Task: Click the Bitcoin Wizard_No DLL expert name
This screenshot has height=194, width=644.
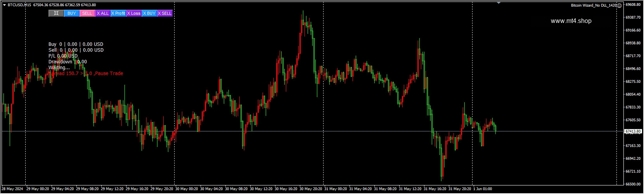Action: tap(594, 5)
